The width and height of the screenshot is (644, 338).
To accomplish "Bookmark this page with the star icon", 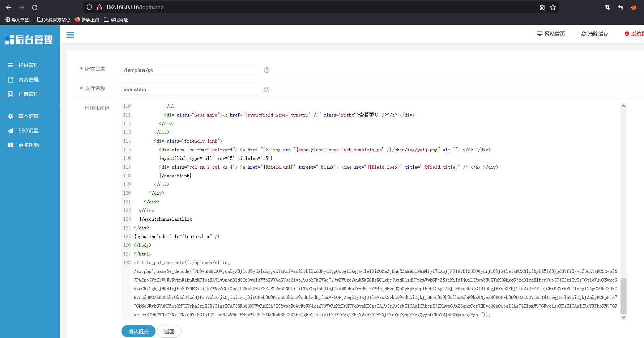I will 553,7.
